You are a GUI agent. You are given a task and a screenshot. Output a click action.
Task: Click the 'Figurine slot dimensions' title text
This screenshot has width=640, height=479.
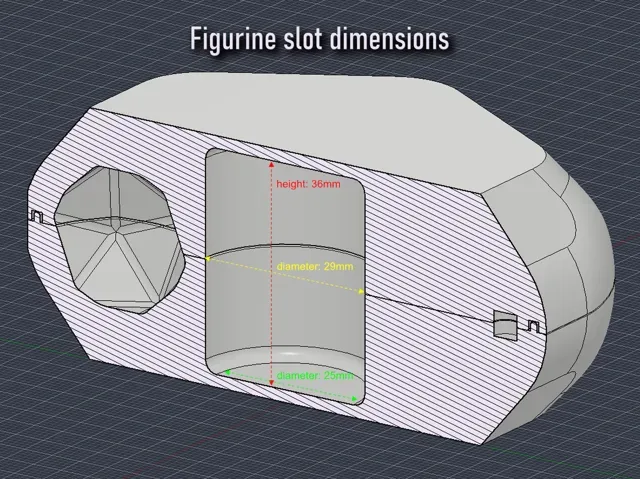tap(320, 39)
